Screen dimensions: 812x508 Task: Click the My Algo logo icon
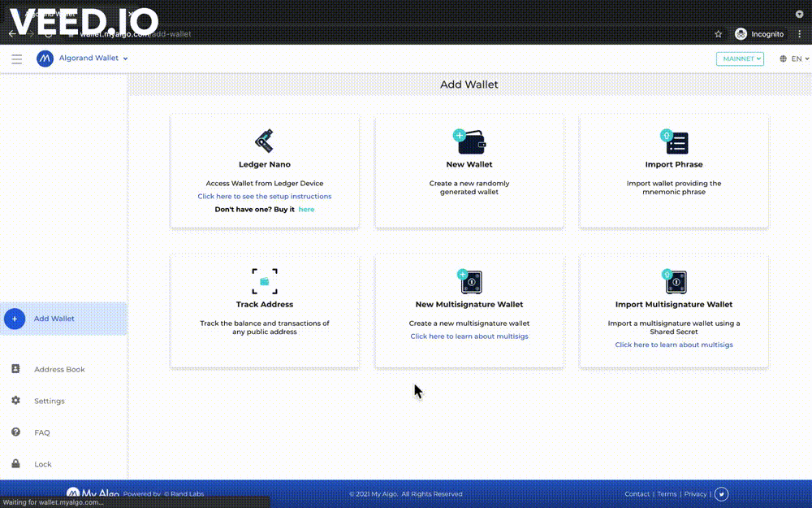coord(45,59)
